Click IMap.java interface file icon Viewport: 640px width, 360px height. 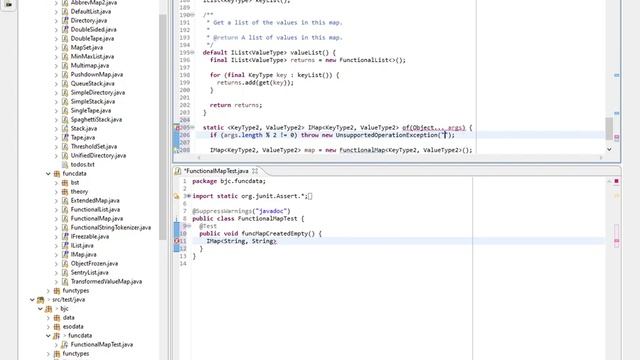coord(65,254)
